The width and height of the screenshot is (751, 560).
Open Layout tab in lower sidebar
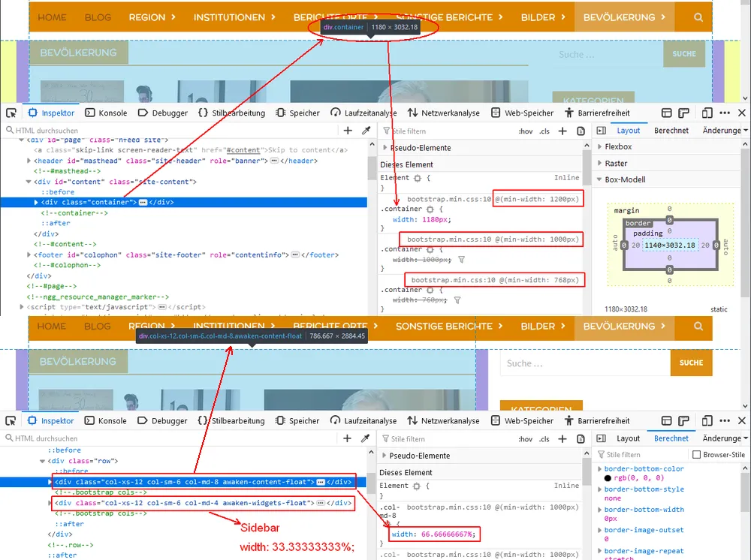point(628,438)
